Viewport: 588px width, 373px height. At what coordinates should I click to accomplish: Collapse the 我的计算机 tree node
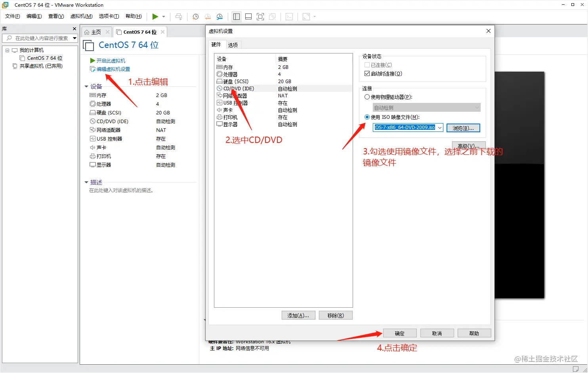[7, 50]
